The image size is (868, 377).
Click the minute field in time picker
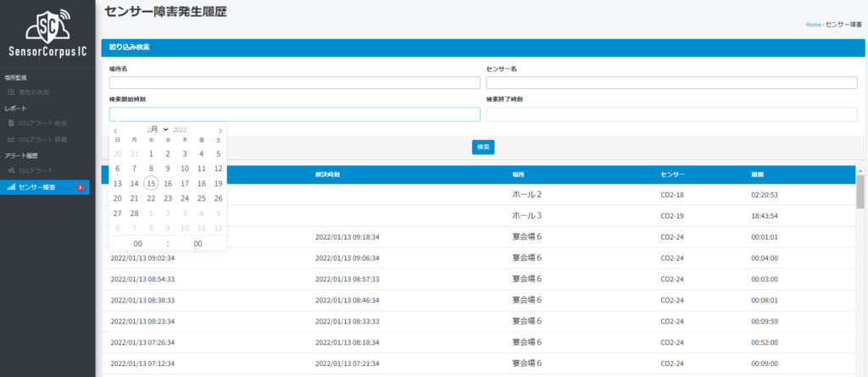[198, 244]
